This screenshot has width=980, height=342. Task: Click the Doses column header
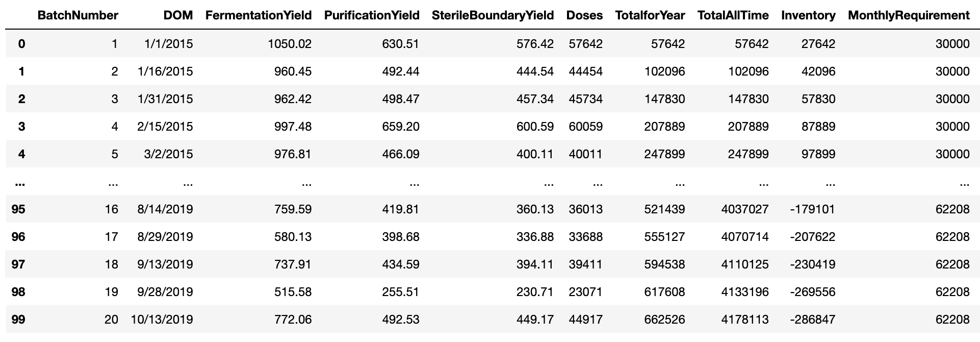coord(584,15)
